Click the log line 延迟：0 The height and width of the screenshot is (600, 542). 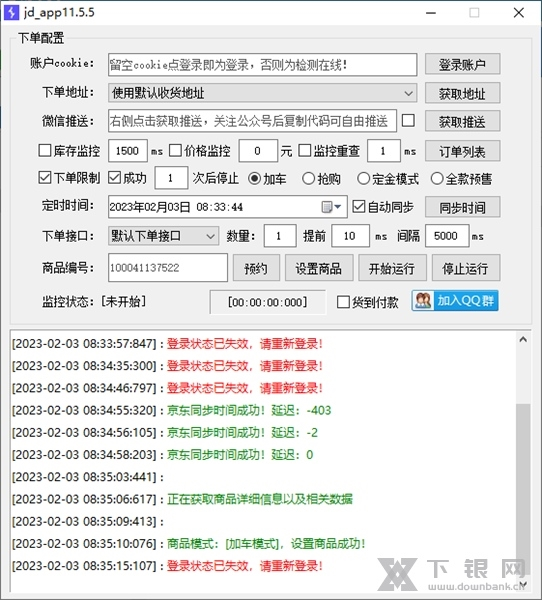coord(162,455)
